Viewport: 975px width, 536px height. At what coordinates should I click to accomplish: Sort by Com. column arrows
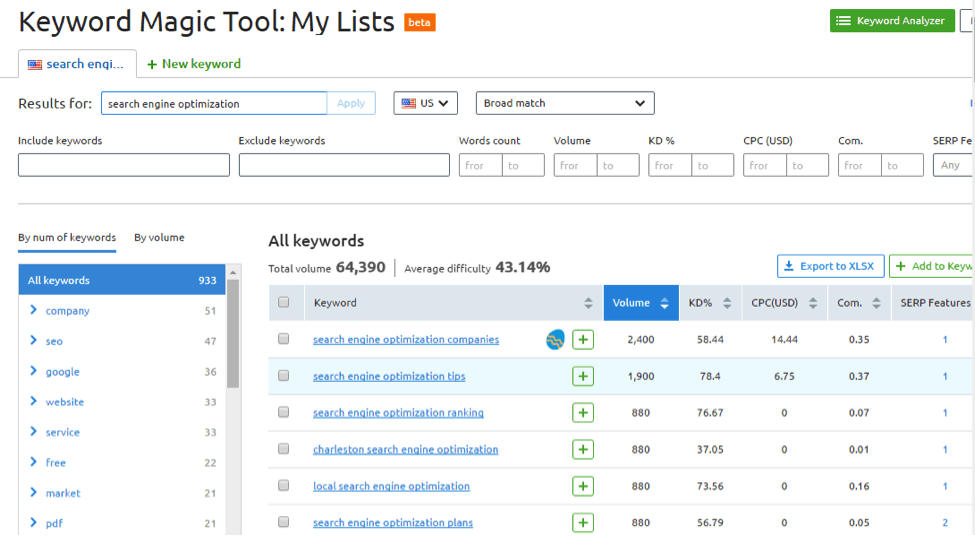point(876,303)
